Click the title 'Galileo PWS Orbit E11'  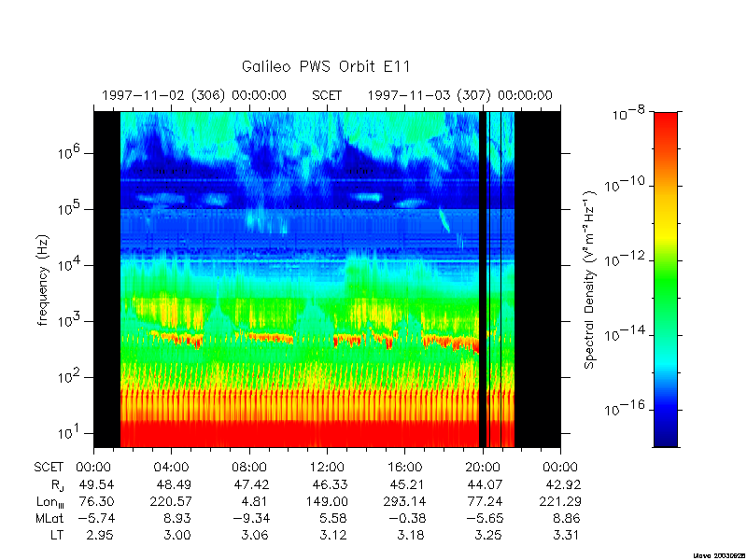tap(326, 66)
